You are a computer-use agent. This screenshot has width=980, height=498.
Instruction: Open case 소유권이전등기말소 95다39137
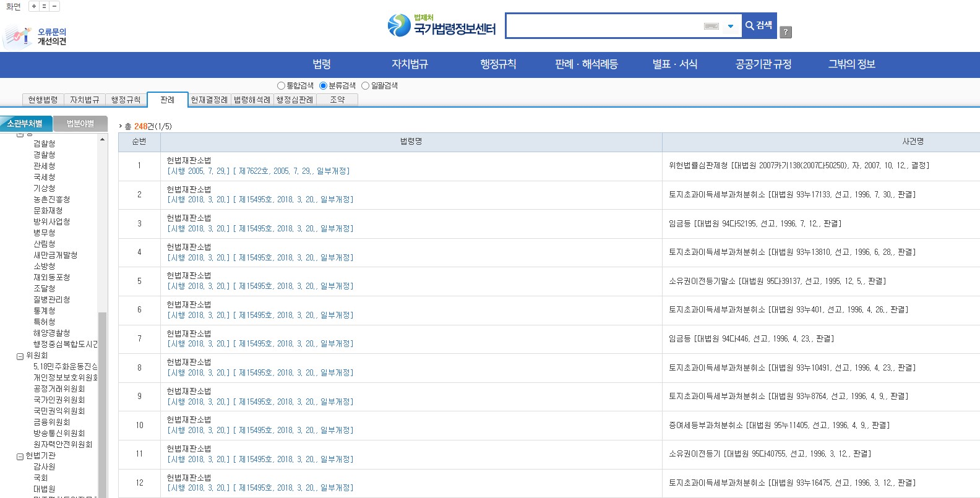777,281
